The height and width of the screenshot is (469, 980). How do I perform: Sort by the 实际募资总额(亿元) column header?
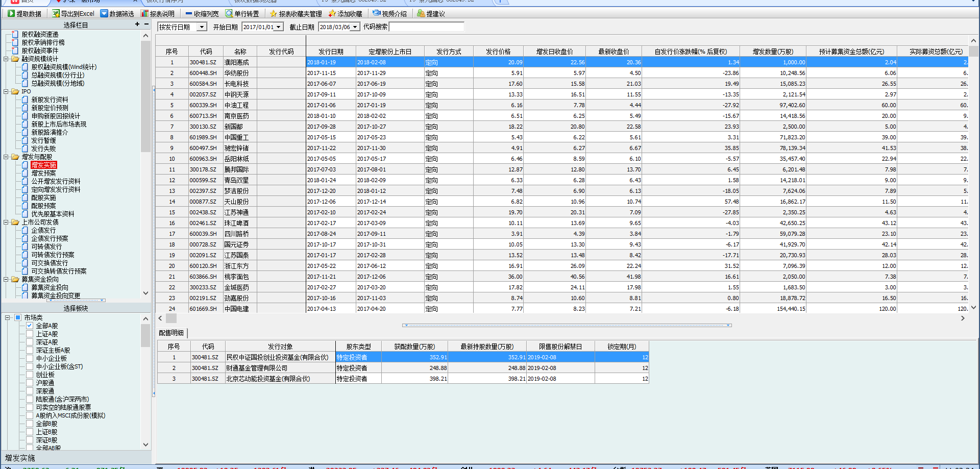[933, 52]
